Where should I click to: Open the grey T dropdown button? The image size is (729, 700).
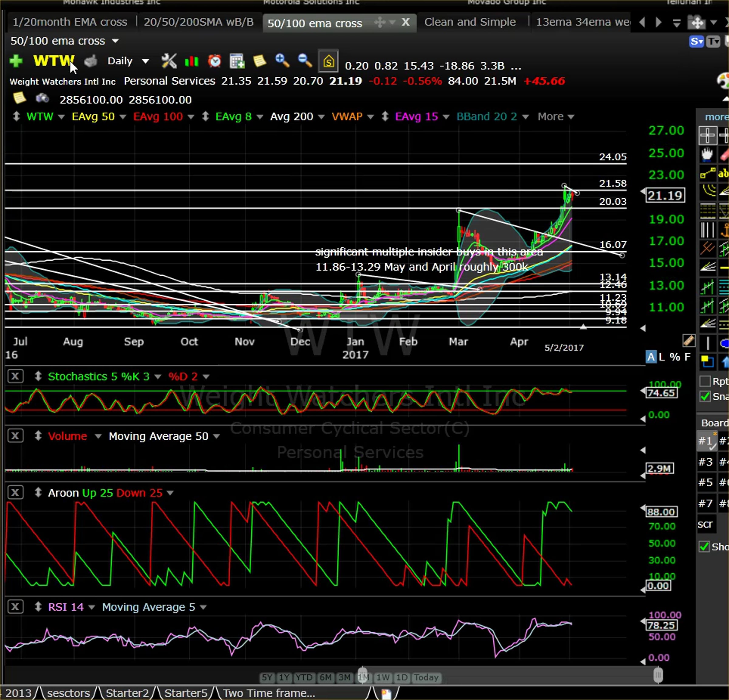pos(713,41)
